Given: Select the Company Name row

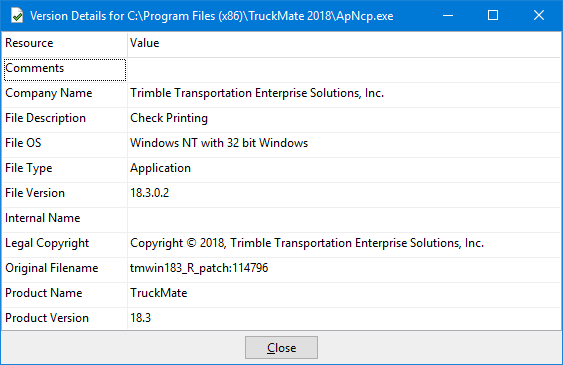Looking at the screenshot, I should coord(281,93).
